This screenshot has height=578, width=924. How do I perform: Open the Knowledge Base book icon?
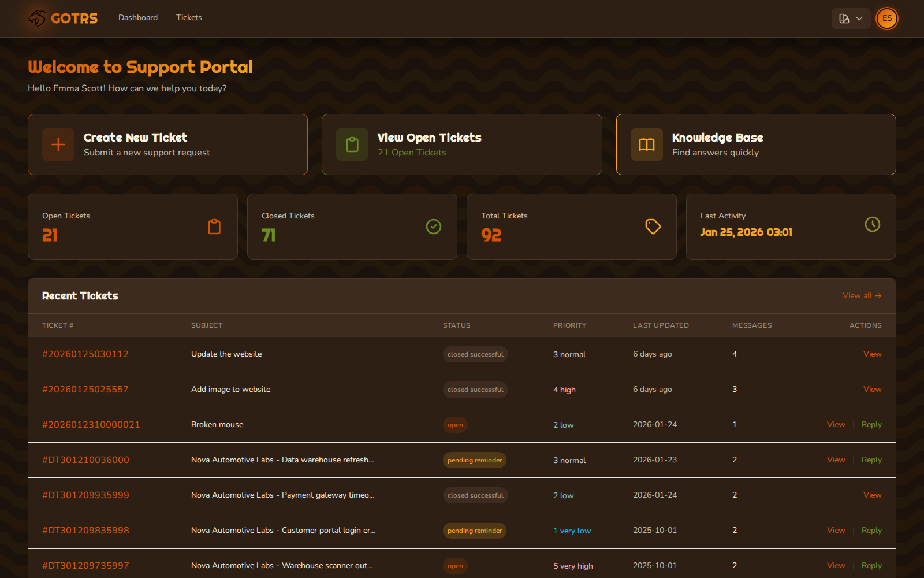pos(646,144)
